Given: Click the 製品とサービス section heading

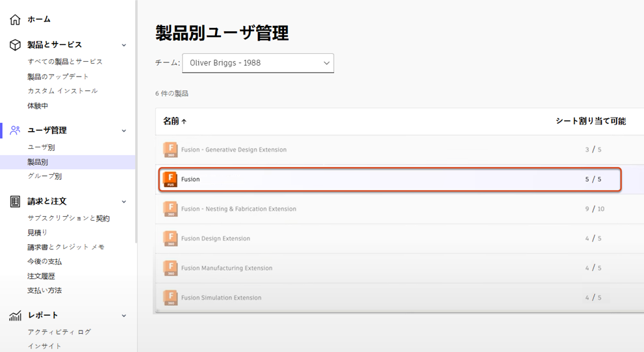Looking at the screenshot, I should (55, 45).
